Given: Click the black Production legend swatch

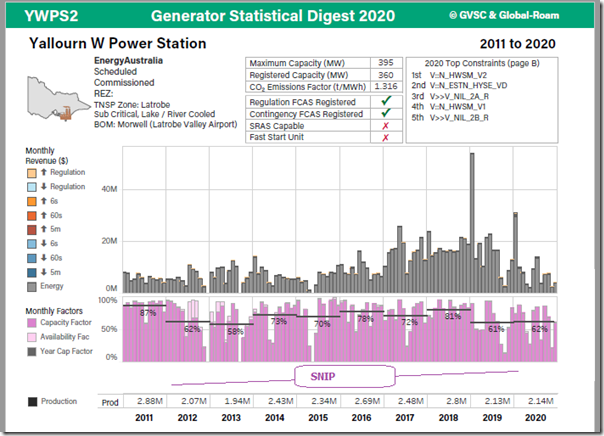Looking at the screenshot, I should [32, 402].
